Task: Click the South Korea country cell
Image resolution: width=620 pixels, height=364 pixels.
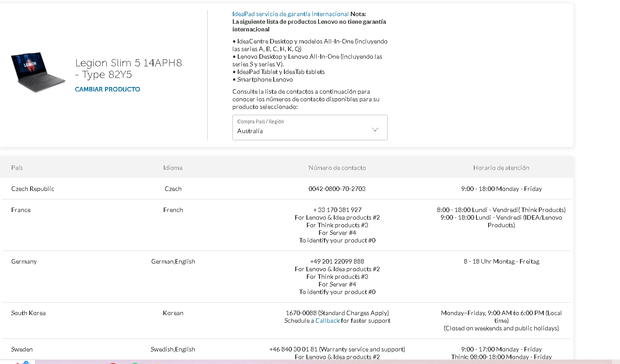Action: click(28, 313)
